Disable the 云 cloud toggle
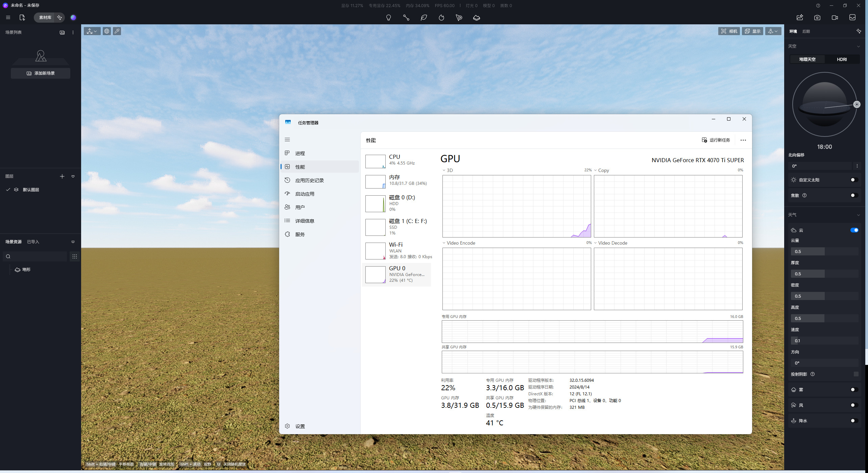Screen dimensions: 868x473 (854, 230)
